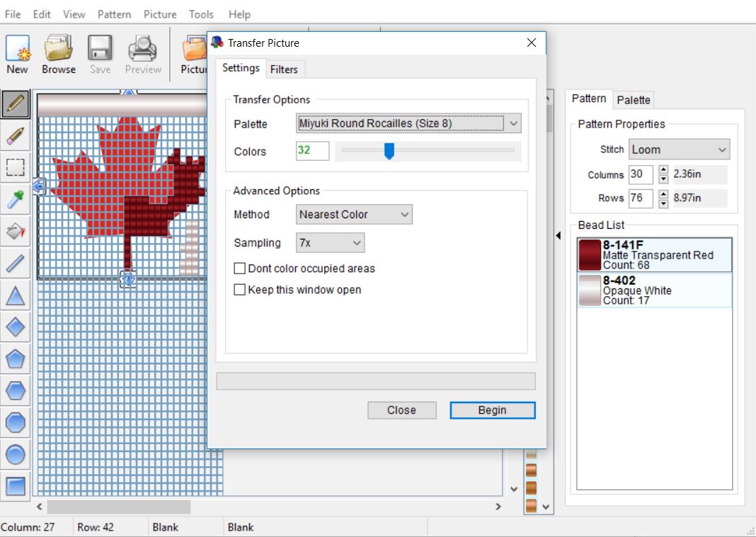Choose the dashed rectangle selection tool
756x537 pixels.
(16, 167)
